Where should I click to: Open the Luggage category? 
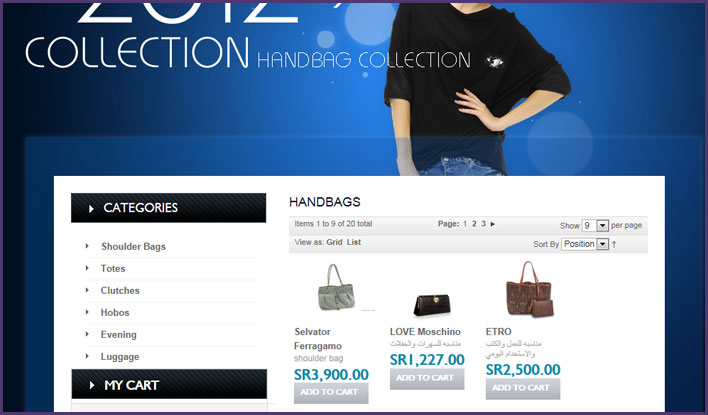[120, 357]
